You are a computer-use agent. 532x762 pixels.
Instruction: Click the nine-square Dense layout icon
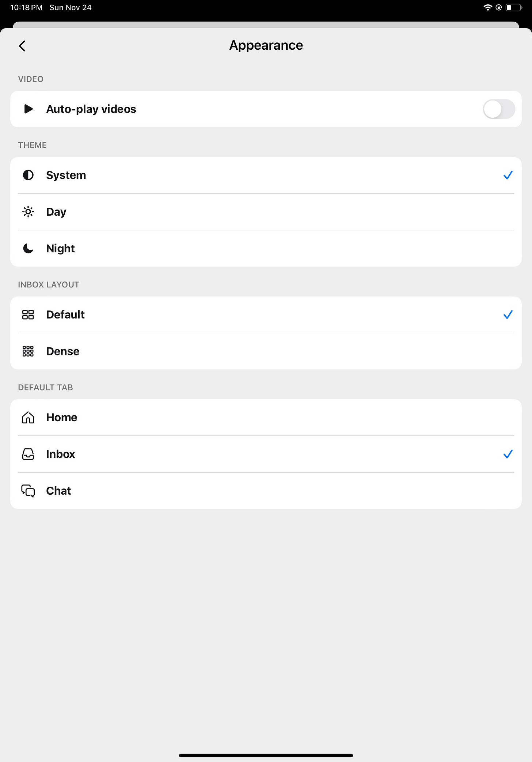[28, 351]
